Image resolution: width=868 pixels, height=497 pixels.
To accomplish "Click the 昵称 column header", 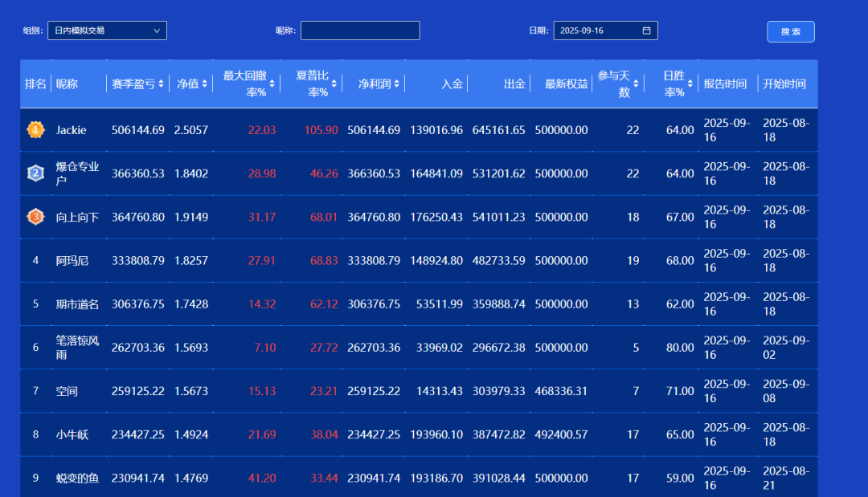I will [x=67, y=84].
